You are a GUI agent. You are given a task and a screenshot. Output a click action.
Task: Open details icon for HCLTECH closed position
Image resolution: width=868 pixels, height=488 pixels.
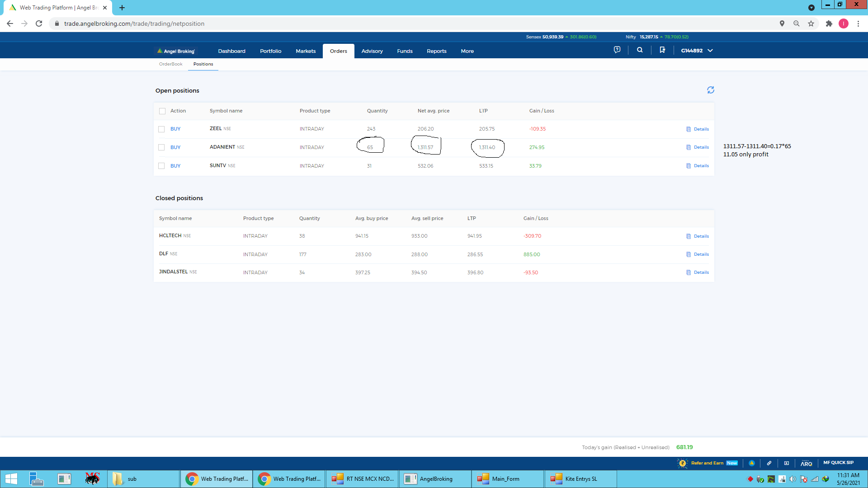click(689, 236)
